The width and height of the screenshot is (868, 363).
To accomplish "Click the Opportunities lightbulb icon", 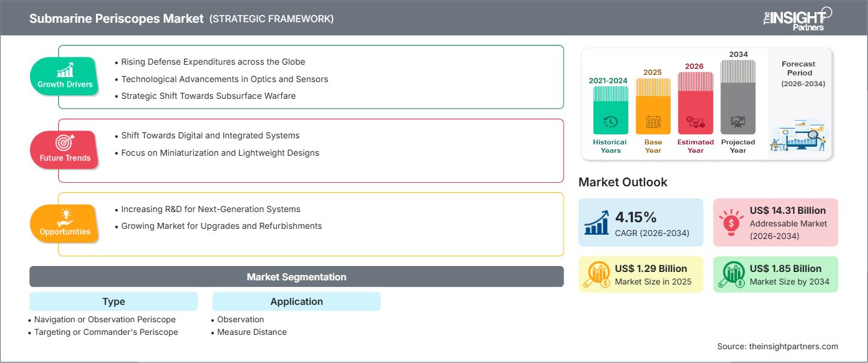I will (x=65, y=216).
